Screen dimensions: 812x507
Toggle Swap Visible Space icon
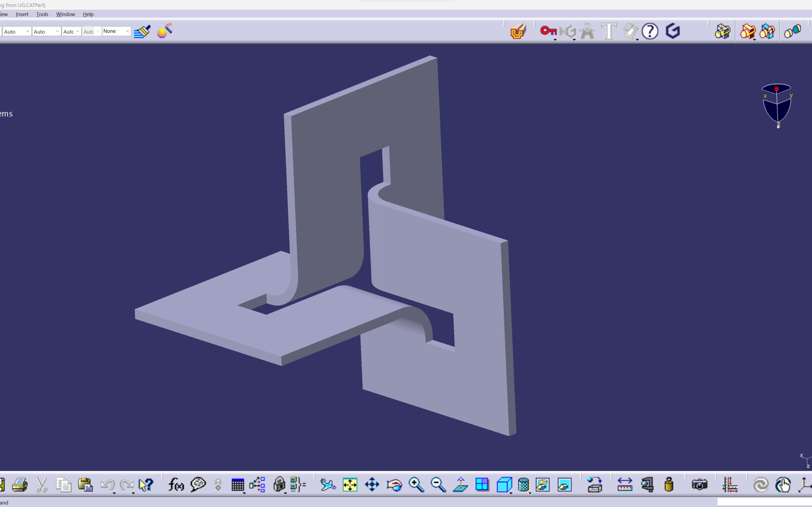pos(564,485)
